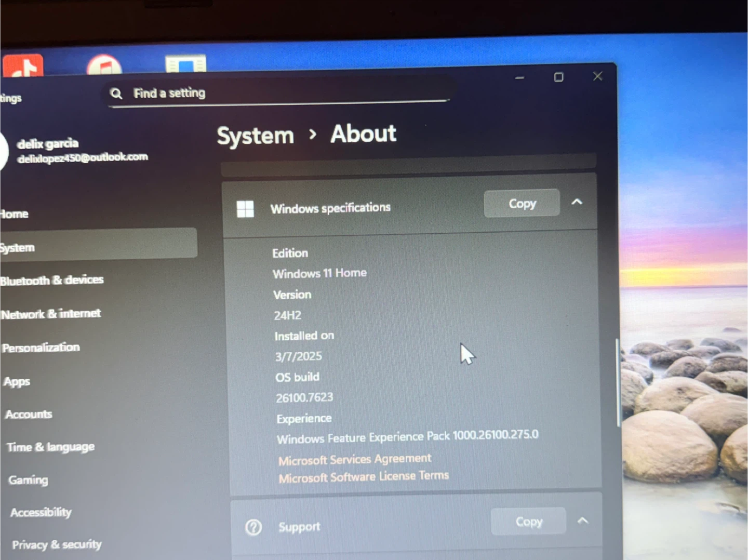
Task: Click the delix garcia account profile
Action: tap(75, 150)
